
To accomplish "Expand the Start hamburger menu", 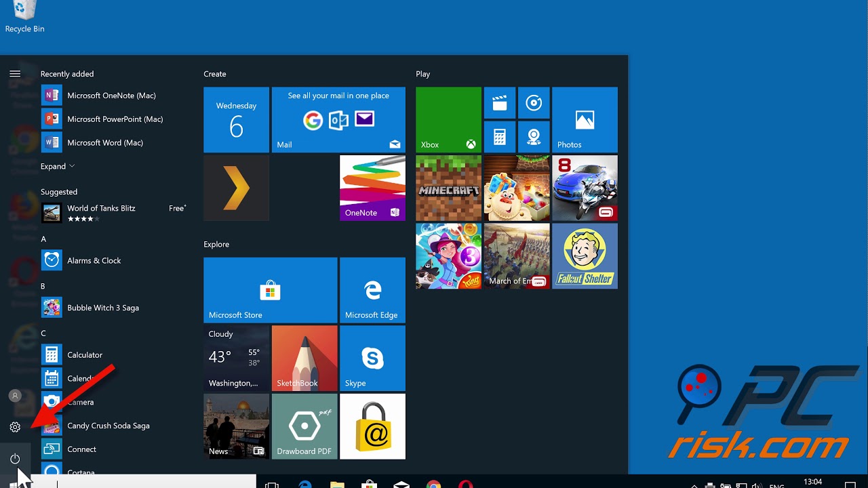I will click(x=15, y=74).
